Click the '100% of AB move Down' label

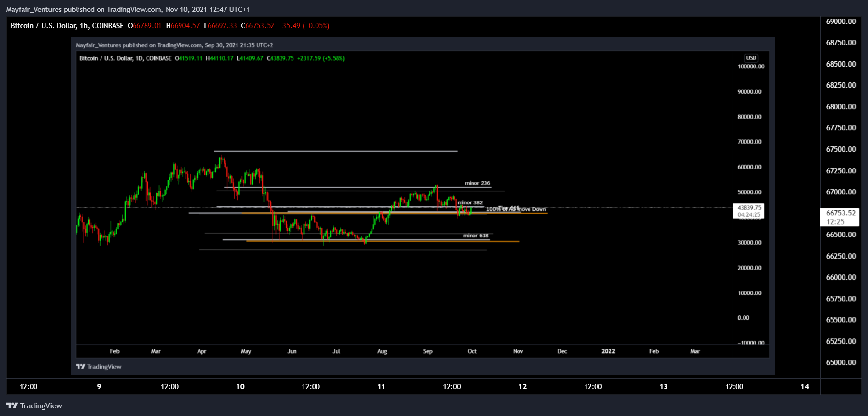click(516, 209)
